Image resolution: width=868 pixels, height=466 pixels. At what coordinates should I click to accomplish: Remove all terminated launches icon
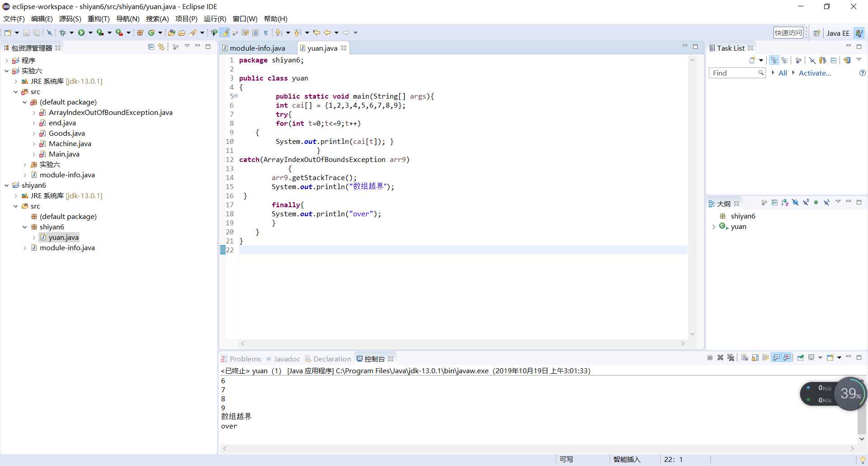click(731, 358)
